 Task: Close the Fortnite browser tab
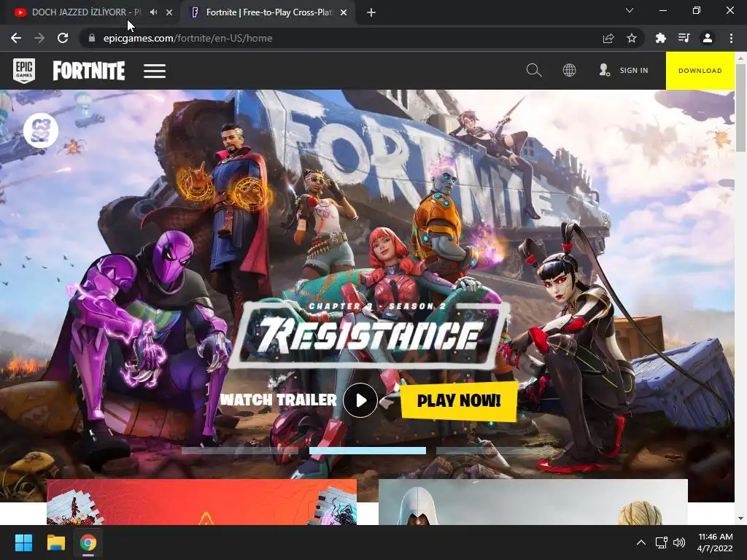point(344,12)
